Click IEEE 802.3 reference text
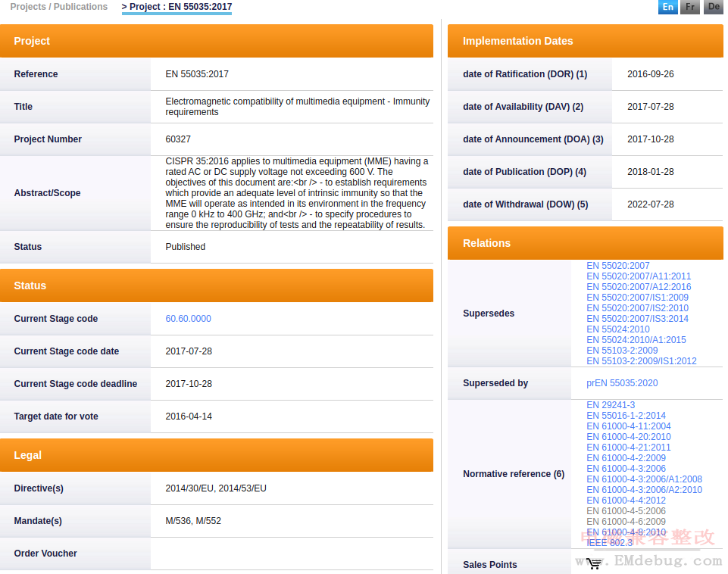 click(609, 543)
